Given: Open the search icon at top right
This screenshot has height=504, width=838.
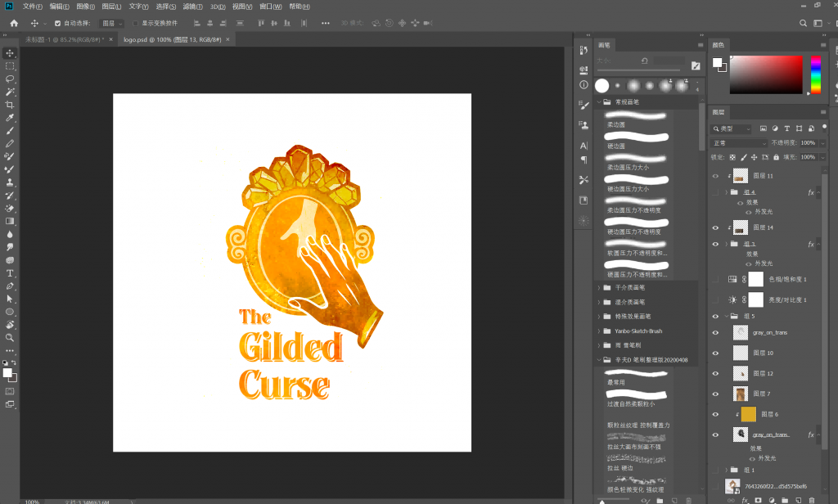Looking at the screenshot, I should (803, 23).
